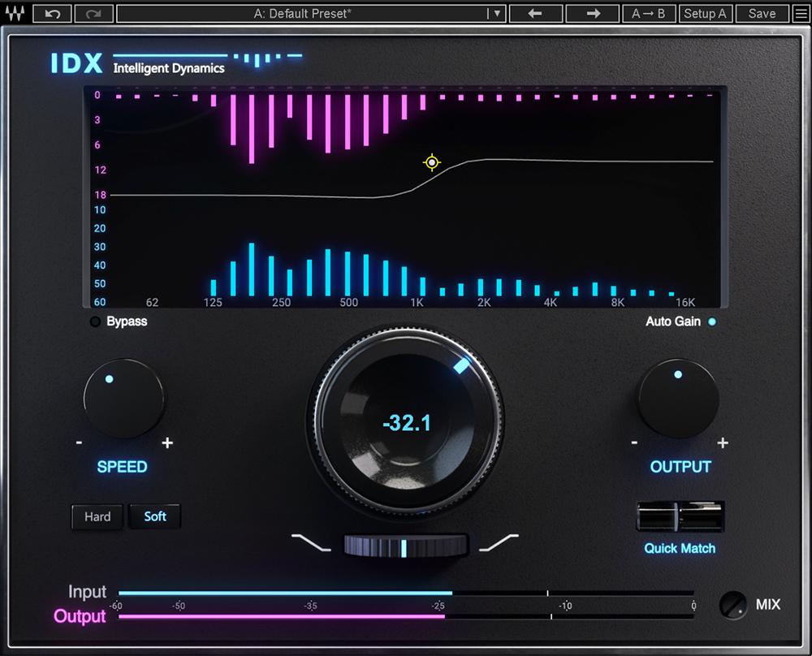Click the Save button
This screenshot has width=812, height=656.
coord(762,14)
